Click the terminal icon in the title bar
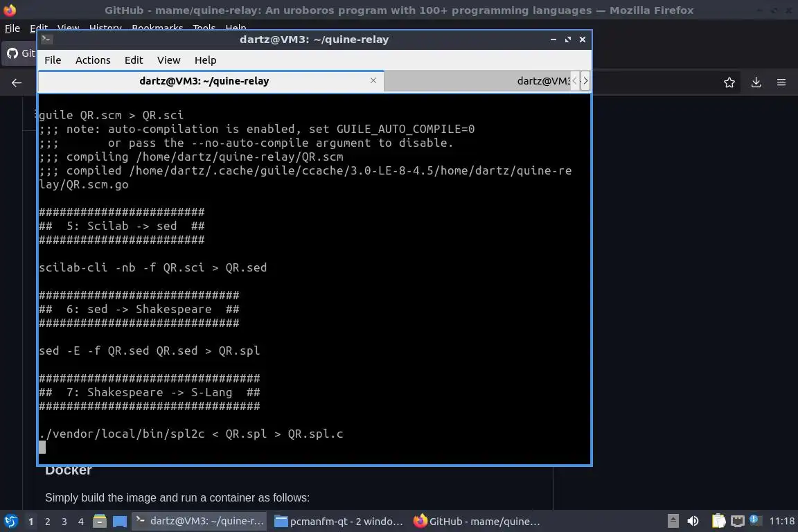Viewport: 798px width, 532px height. coord(47,39)
